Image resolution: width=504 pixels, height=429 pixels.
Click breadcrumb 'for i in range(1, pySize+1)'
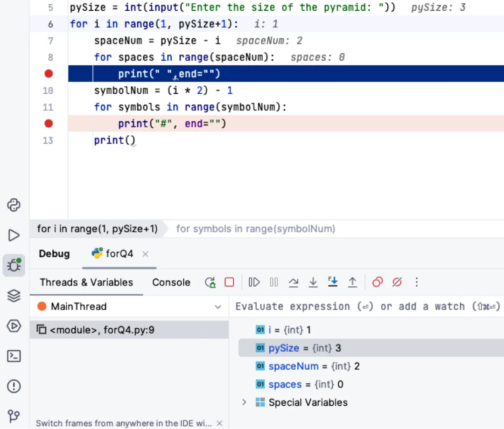[98, 229]
